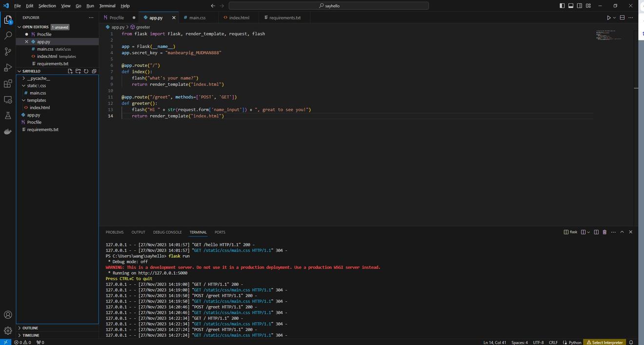Expand the OUTLINE section
Viewport: 644px width, 345px height.
pyautogui.click(x=30, y=328)
